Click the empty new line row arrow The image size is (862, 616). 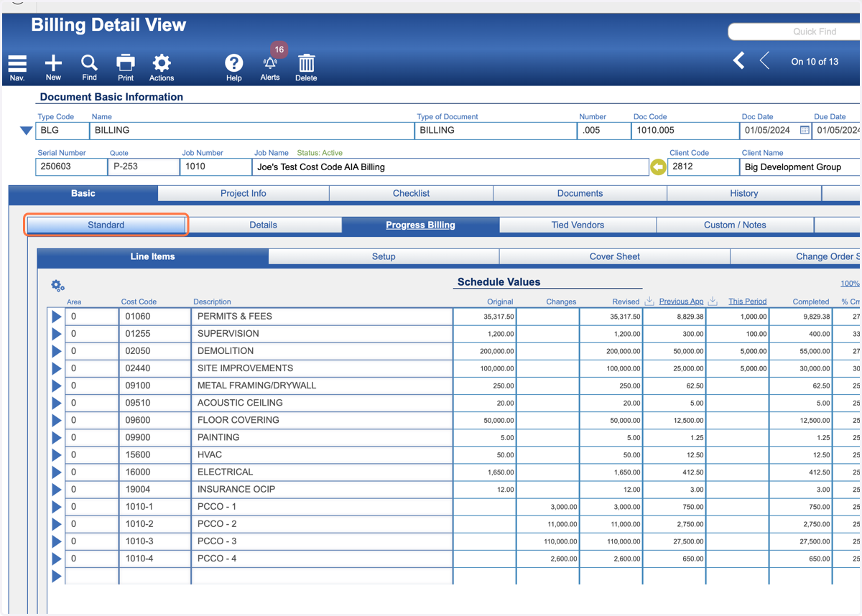(57, 576)
